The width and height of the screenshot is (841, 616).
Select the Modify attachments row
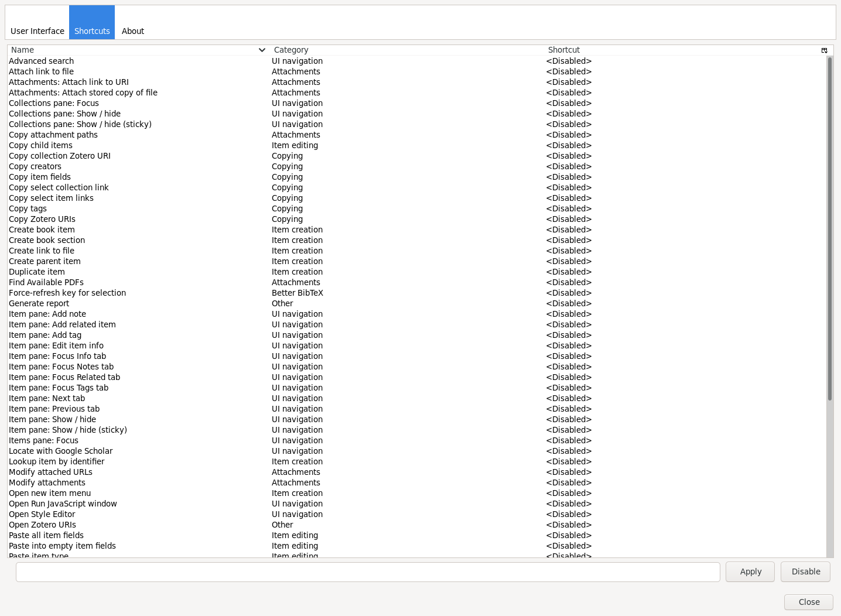point(416,482)
